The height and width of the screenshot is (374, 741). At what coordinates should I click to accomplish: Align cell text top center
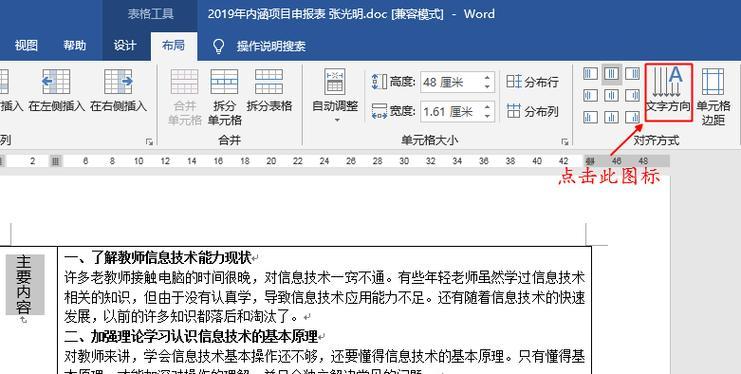(612, 74)
